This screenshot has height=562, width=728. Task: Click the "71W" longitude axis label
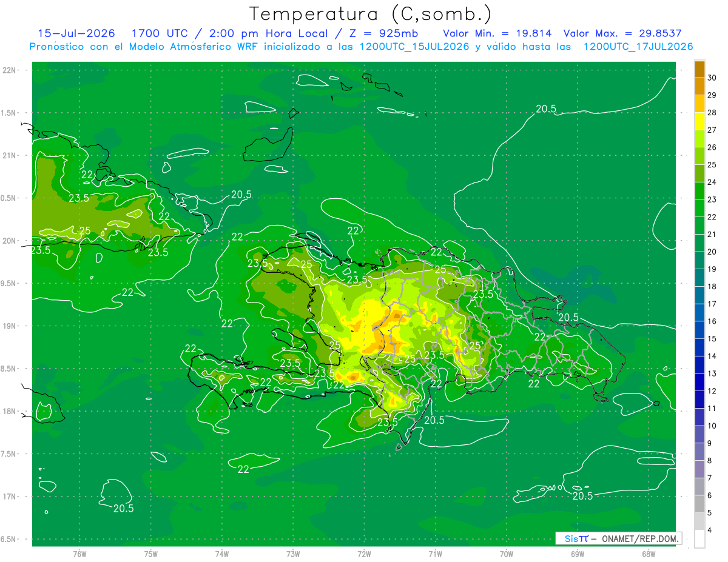tap(435, 554)
